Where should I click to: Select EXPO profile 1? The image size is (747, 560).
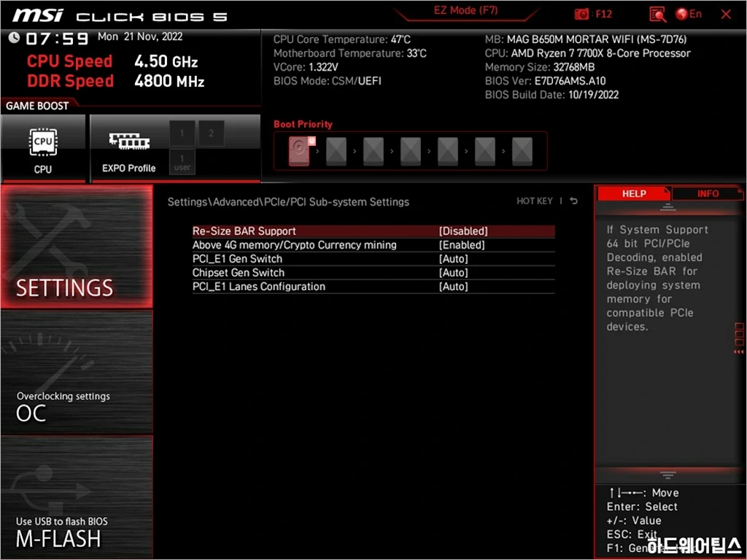tap(182, 133)
